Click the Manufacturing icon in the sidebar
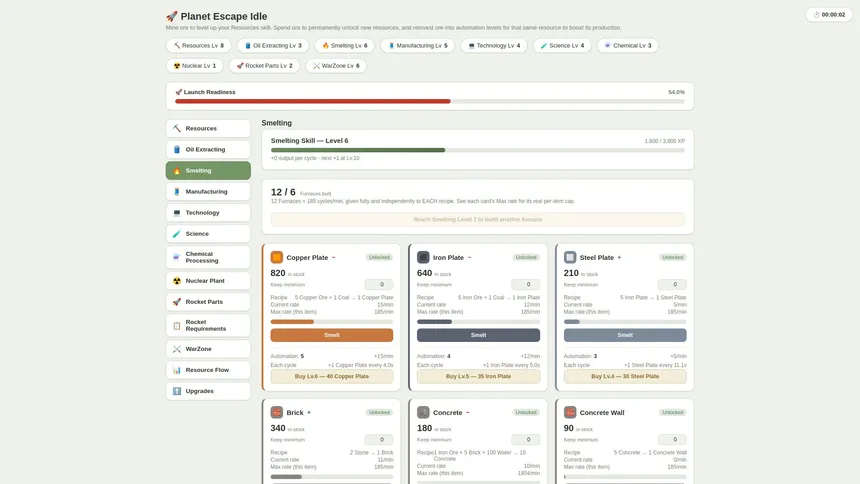The height and width of the screenshot is (484, 860). click(x=177, y=192)
